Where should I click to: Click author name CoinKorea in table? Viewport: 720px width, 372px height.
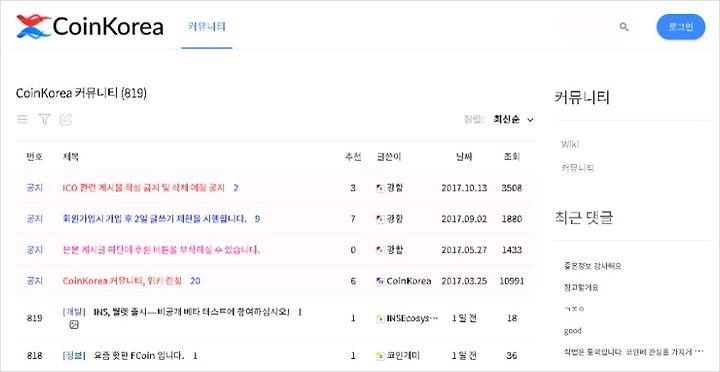[x=409, y=281]
